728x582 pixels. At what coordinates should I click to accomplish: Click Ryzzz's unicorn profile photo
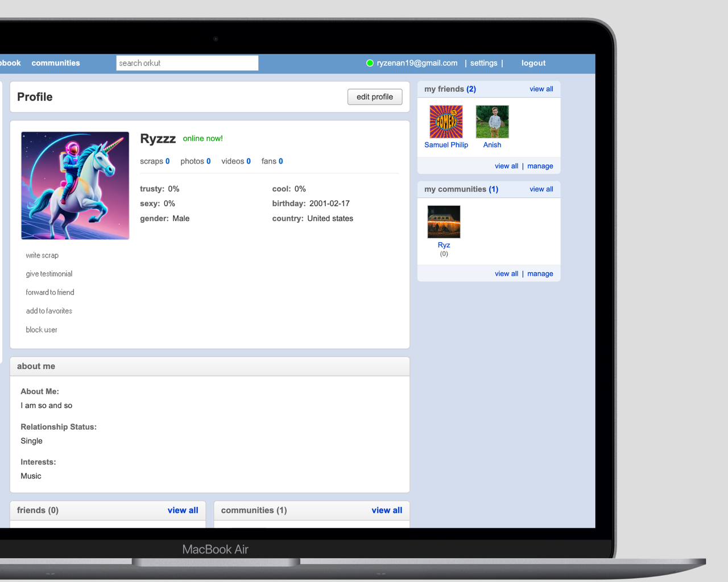click(75, 185)
